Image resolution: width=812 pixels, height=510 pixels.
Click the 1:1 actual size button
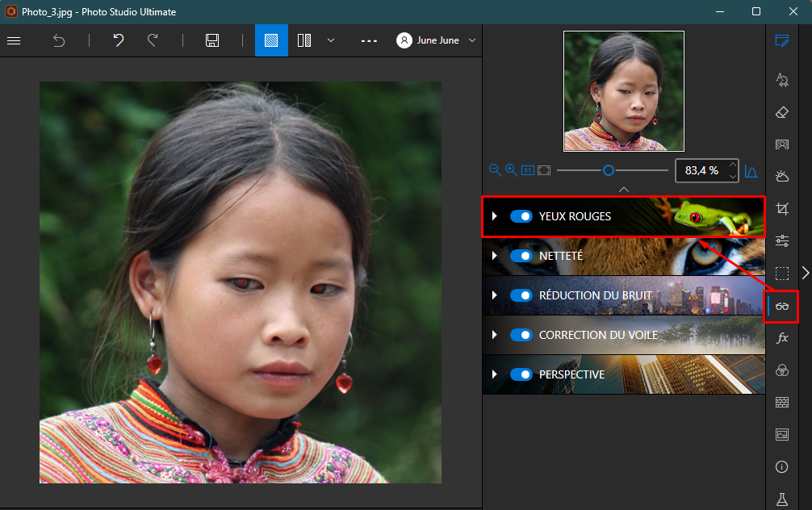pyautogui.click(x=528, y=170)
